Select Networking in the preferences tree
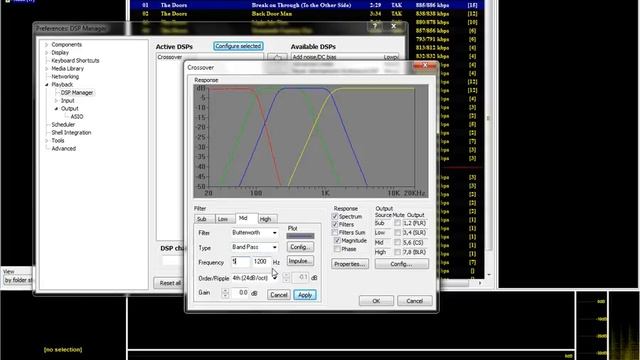The width and height of the screenshot is (640, 360). pyautogui.click(x=65, y=76)
